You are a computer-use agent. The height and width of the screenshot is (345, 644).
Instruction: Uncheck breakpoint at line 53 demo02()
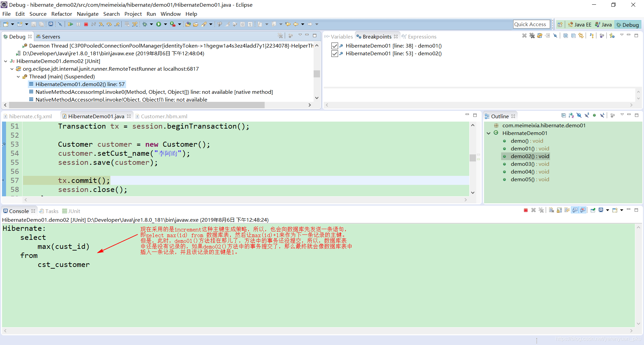(x=334, y=54)
